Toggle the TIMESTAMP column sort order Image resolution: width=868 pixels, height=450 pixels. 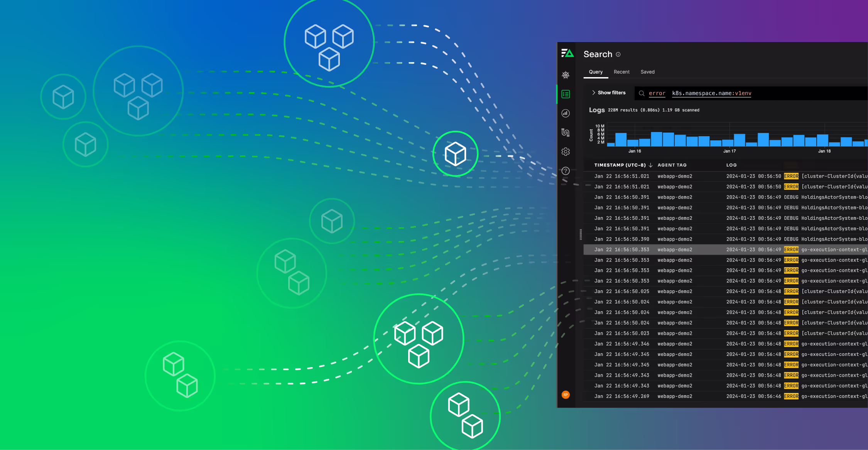tap(650, 165)
